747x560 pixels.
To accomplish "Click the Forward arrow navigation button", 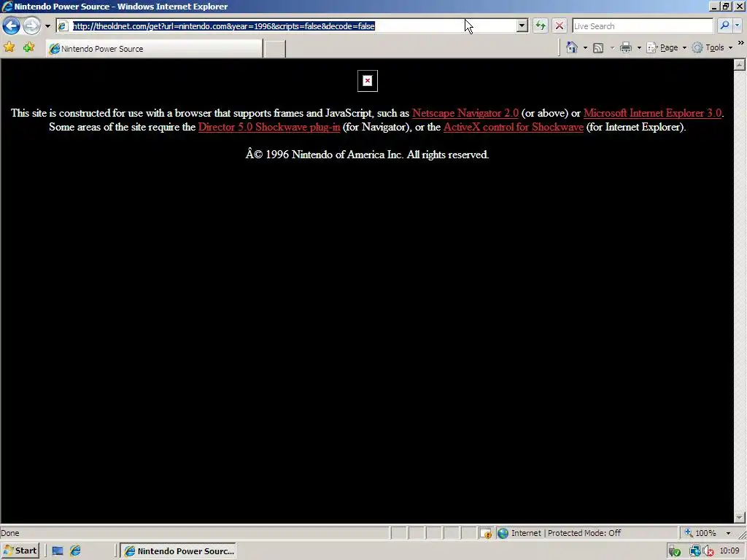I will [32, 26].
